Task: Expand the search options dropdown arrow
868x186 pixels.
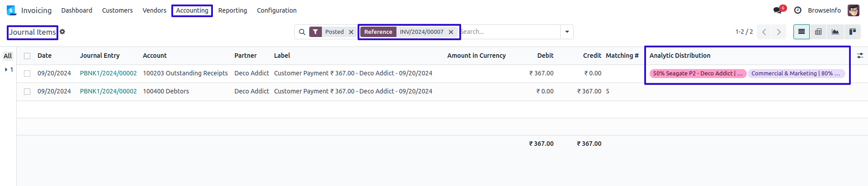Action: tap(567, 32)
